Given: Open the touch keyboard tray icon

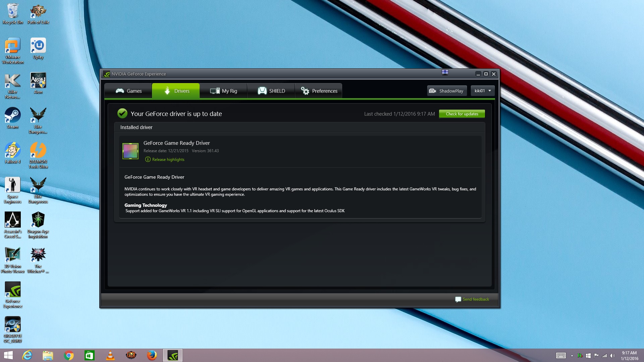Looking at the screenshot, I should click(561, 356).
